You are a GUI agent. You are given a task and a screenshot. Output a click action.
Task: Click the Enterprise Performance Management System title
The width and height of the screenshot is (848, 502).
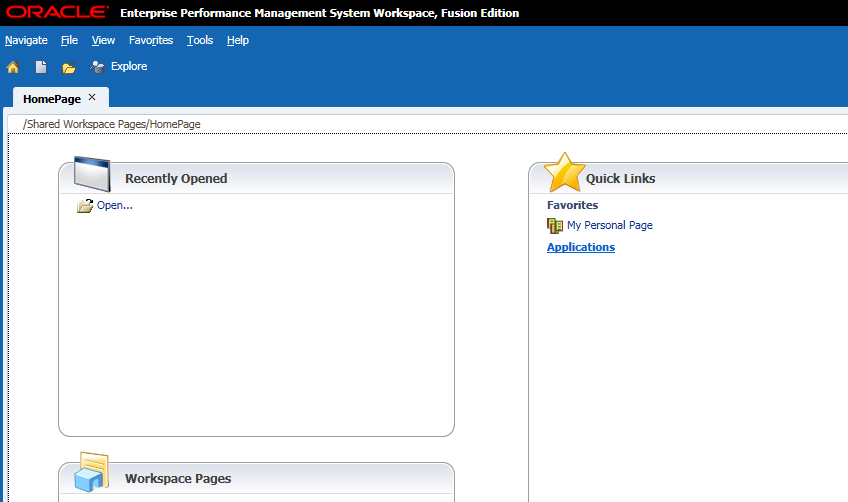point(320,13)
